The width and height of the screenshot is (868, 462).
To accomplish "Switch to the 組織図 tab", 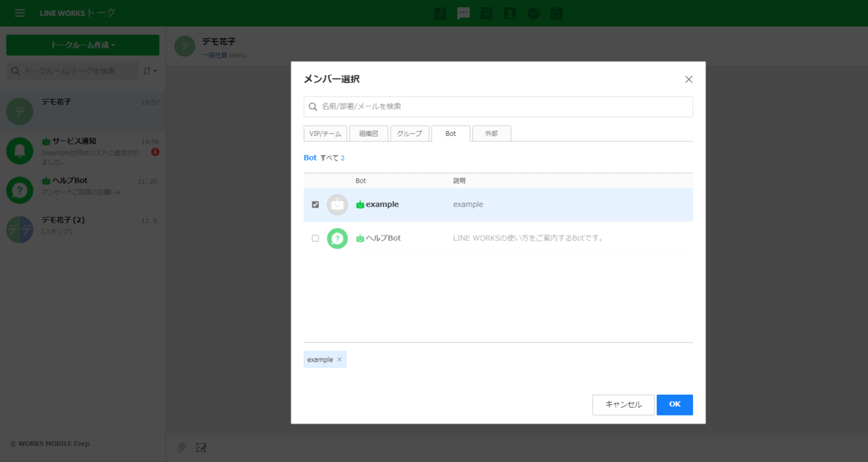I will point(369,134).
